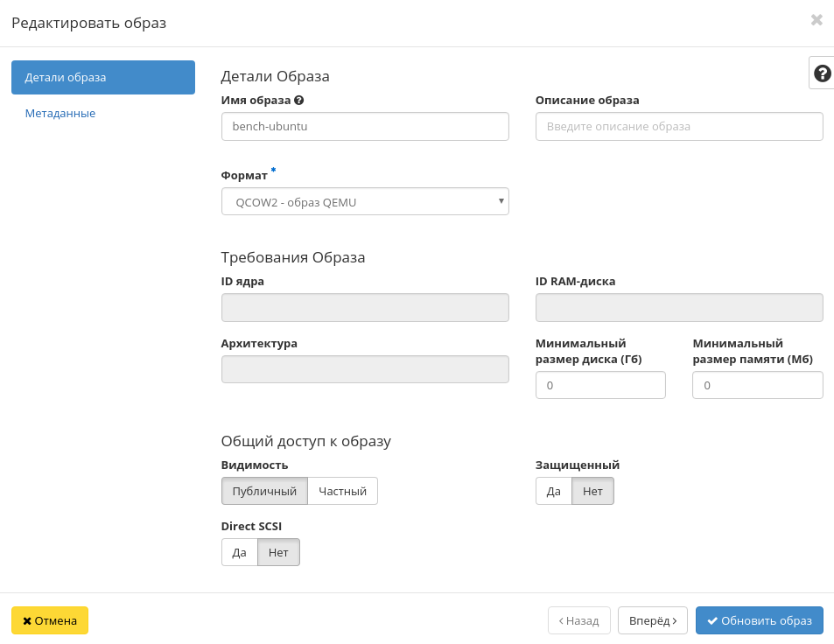Click the Минимальный размер памяти field
The width and height of the screenshot is (834, 644).
pyautogui.click(x=757, y=386)
